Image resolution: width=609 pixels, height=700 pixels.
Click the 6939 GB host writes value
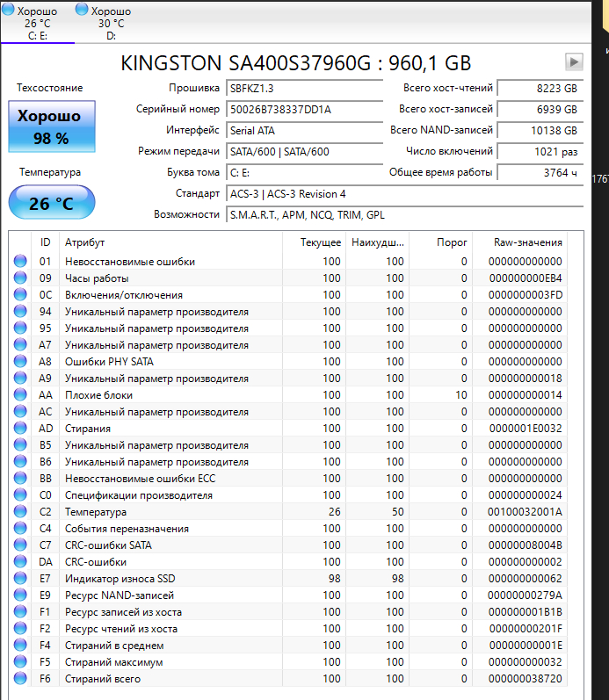point(540,110)
